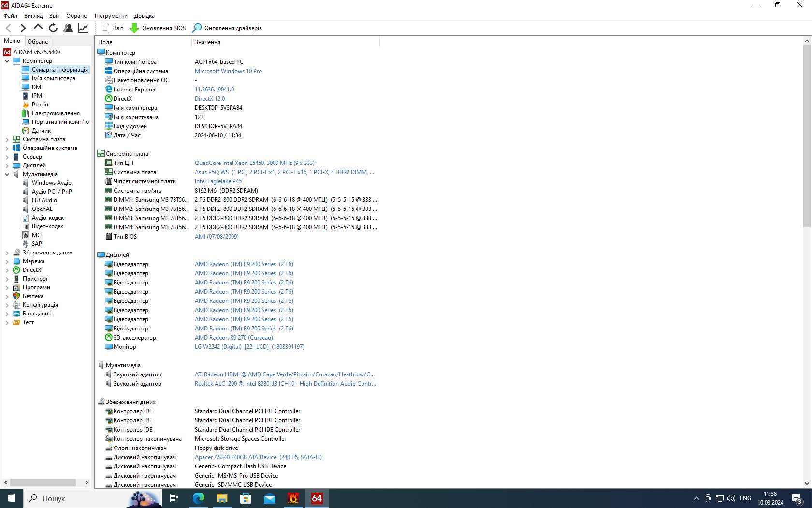Switch to the Обране tab
The image size is (812, 508).
click(38, 42)
